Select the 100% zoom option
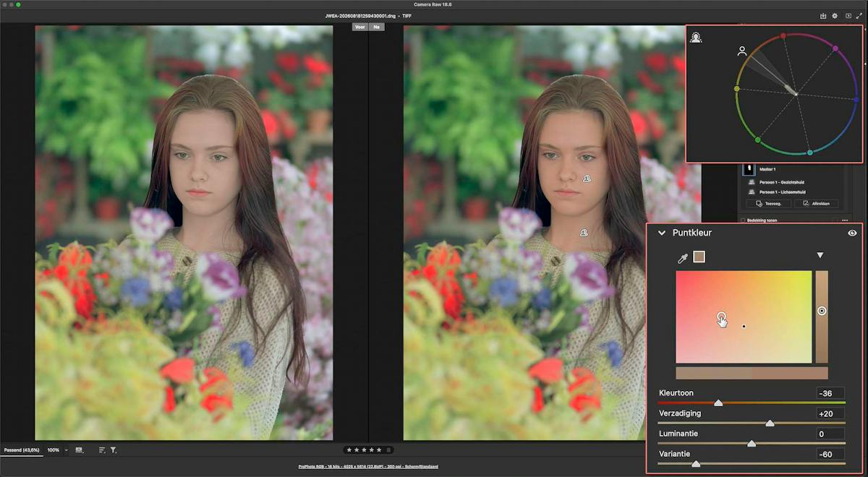The height and width of the screenshot is (477, 868). tap(54, 450)
